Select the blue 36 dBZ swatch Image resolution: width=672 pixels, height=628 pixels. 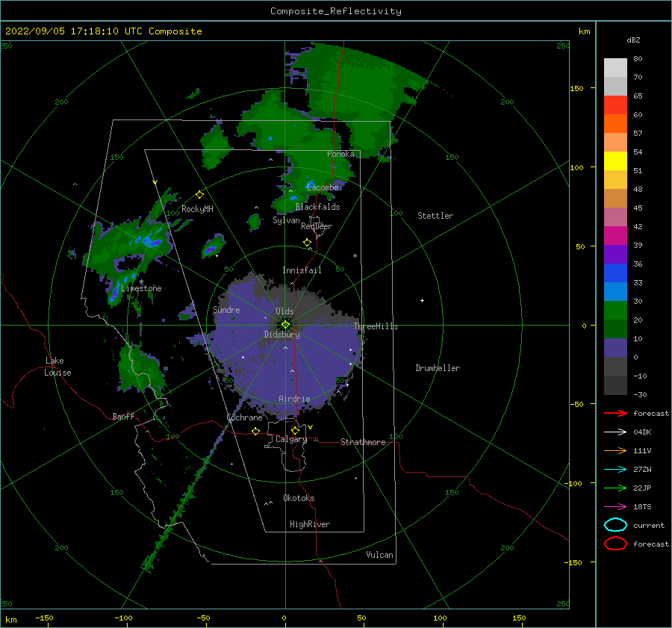(615, 273)
